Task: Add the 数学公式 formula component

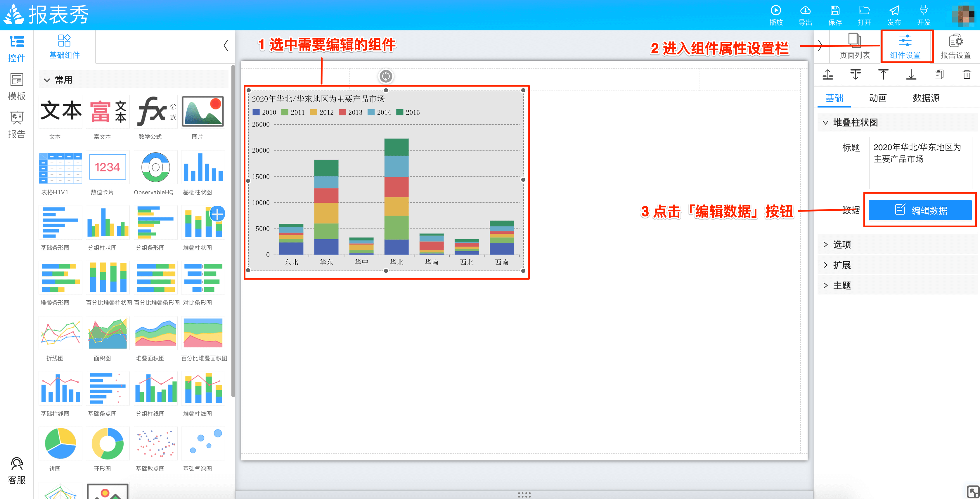Action: (x=156, y=111)
